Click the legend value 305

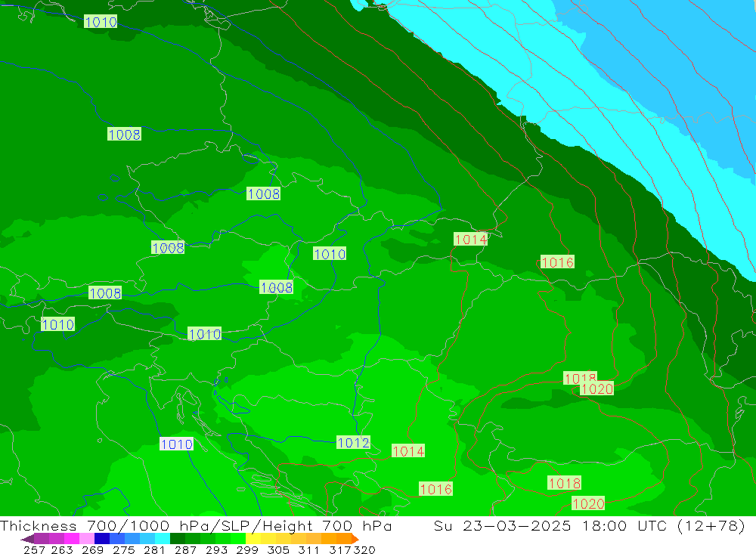tap(277, 549)
